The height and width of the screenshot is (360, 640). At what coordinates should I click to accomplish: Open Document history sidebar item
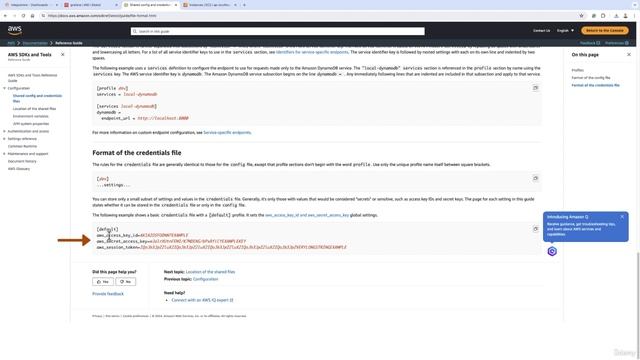tap(22, 161)
